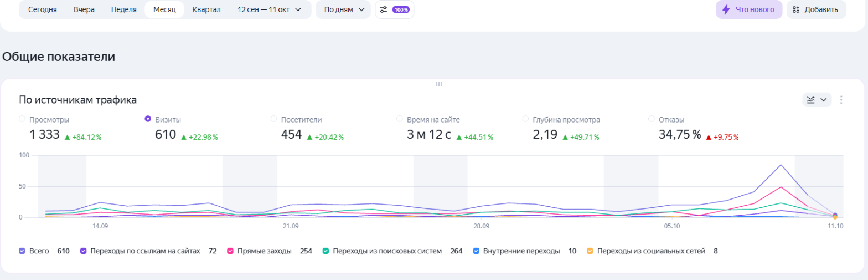Select the Сегодня period tab
The image size is (868, 280).
43,9
